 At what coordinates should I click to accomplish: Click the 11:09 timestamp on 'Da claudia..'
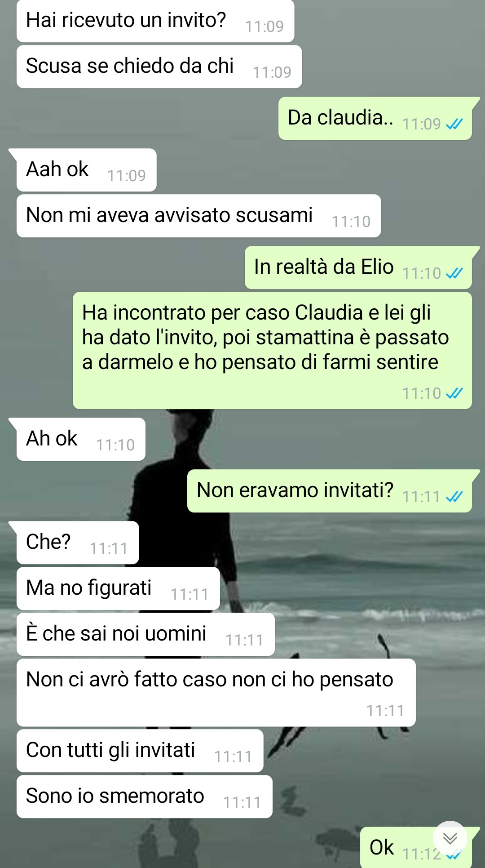[x=421, y=124]
